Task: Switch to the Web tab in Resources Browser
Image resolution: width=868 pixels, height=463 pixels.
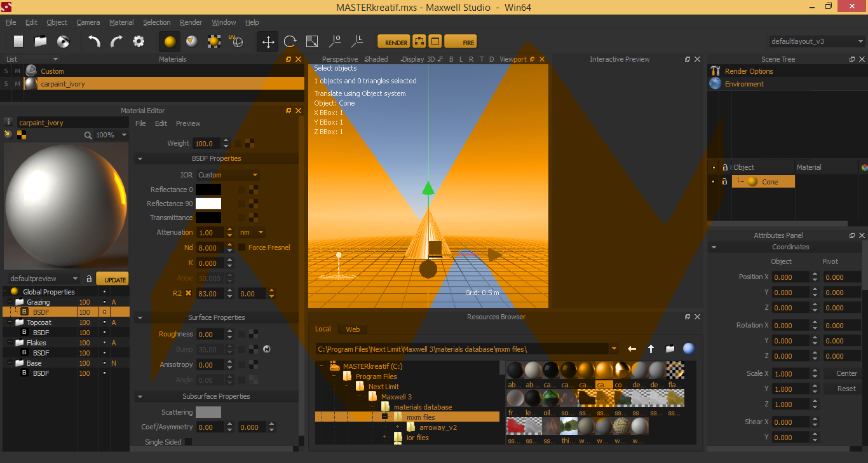Action: 353,329
